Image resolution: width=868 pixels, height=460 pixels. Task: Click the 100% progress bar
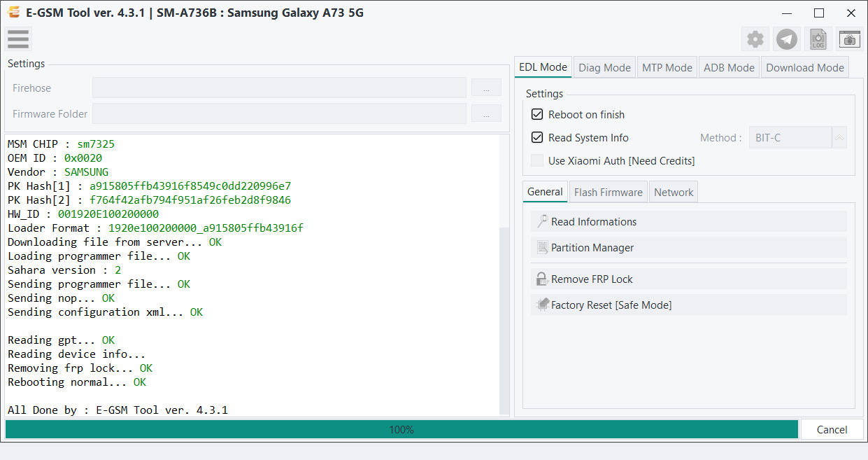point(401,429)
